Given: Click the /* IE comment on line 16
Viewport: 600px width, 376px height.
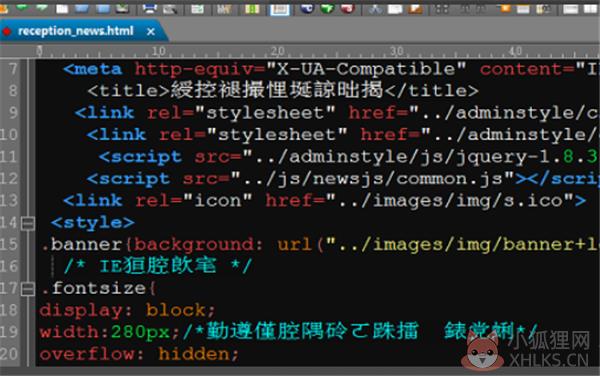Looking at the screenshot, I should [158, 266].
